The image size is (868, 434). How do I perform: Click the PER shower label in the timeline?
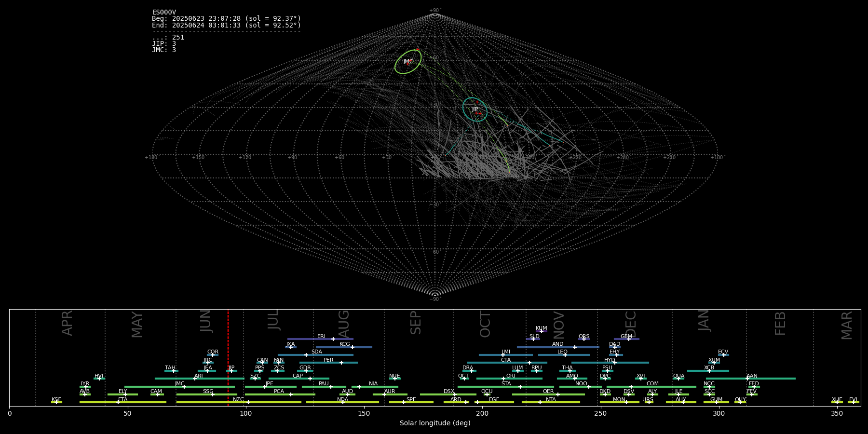(x=328, y=360)
